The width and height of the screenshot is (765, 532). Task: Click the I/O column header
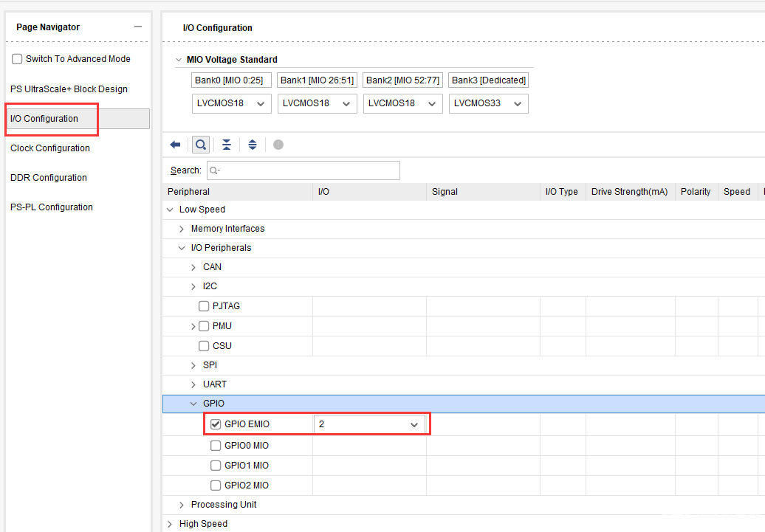tap(370, 192)
